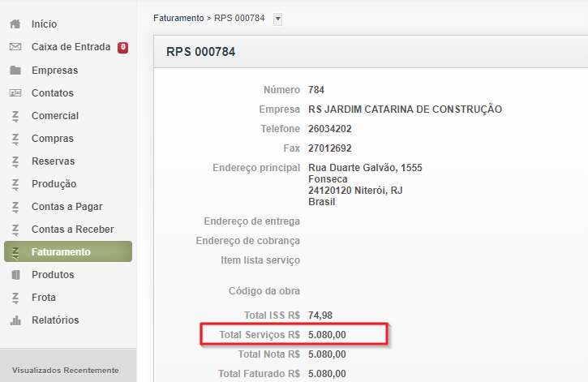Screen dimensions: 588x382
Task: Open the Compras menu item
Action: tap(52, 139)
